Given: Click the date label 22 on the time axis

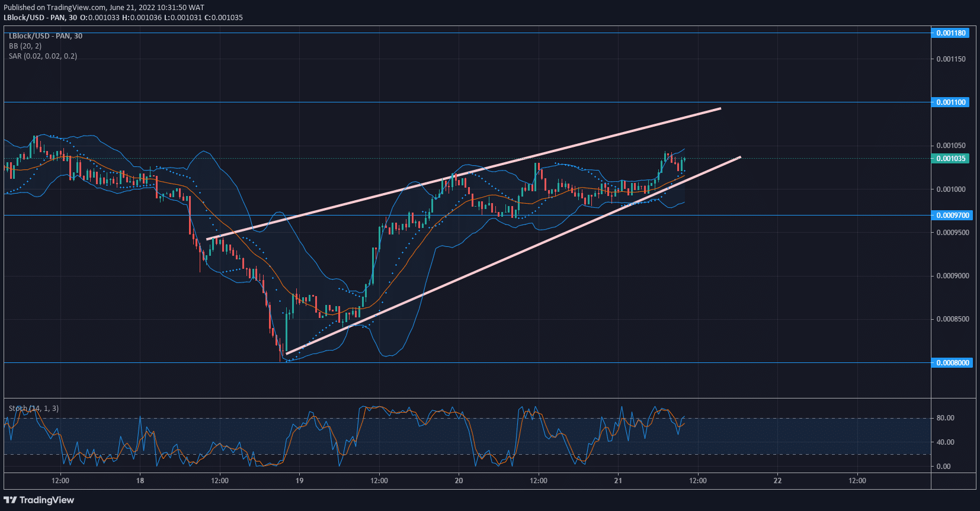Looking at the screenshot, I should tap(777, 481).
